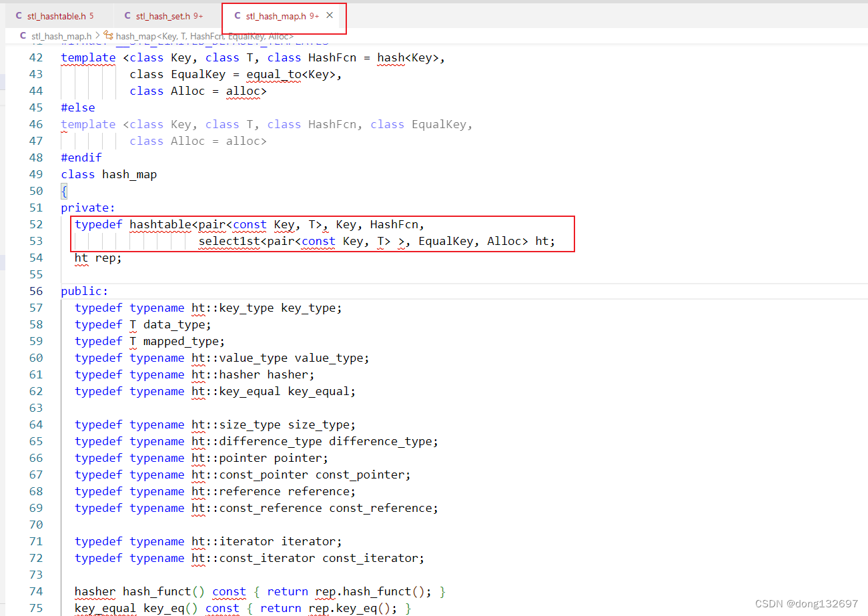Click the opening brace on line 50

point(64,191)
